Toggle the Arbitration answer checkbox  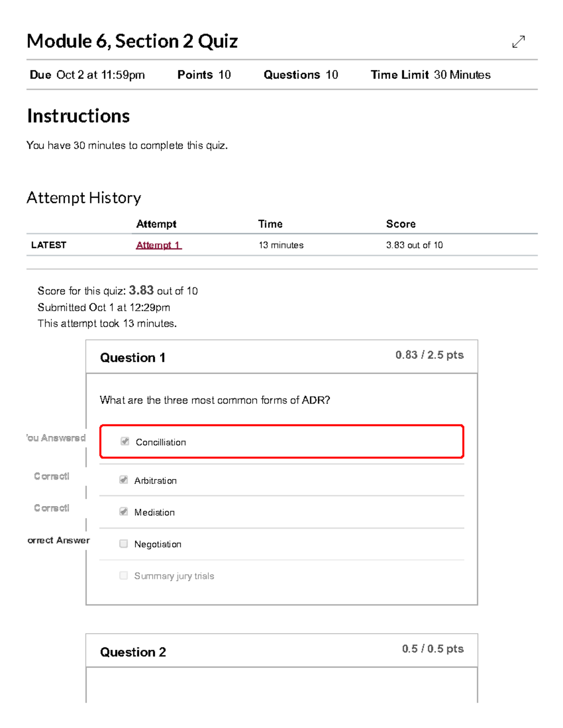click(124, 480)
